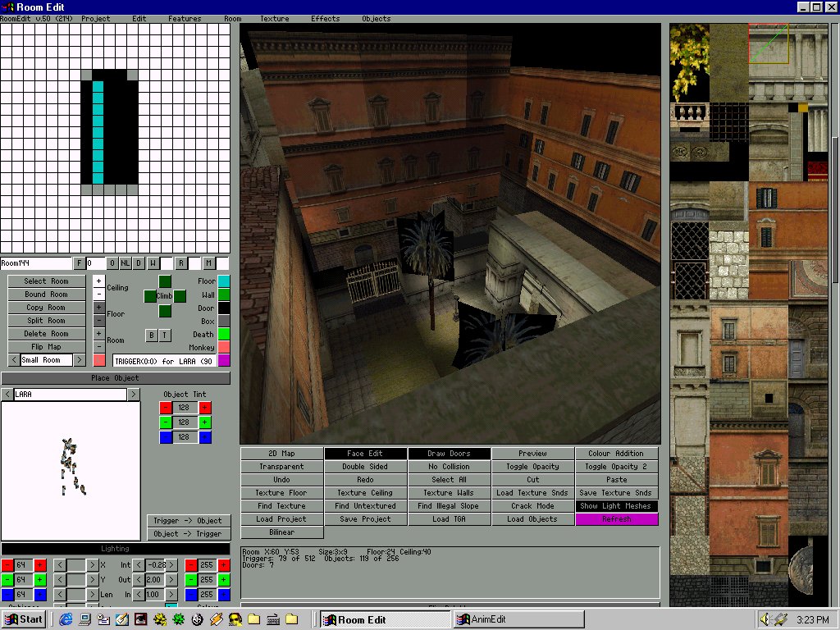This screenshot has height=630, width=840.
Task: Decrease the Int lighting value -0.28
Action: [139, 564]
